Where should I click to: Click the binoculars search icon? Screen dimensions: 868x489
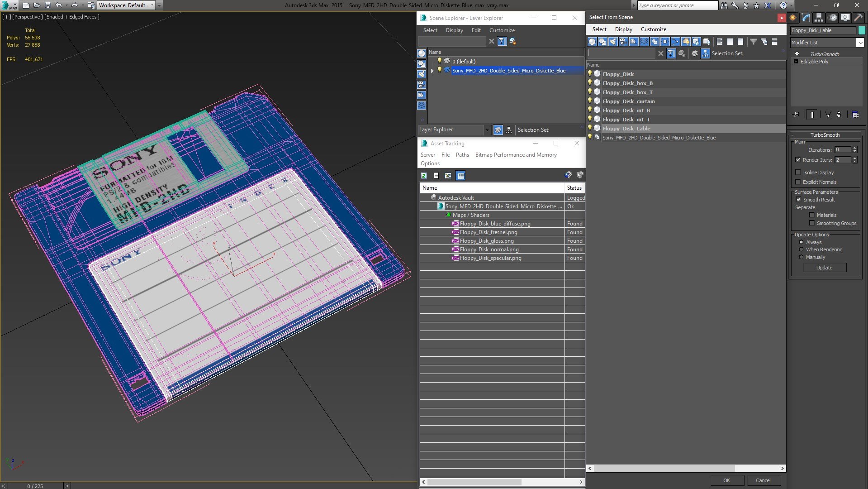[x=724, y=5]
